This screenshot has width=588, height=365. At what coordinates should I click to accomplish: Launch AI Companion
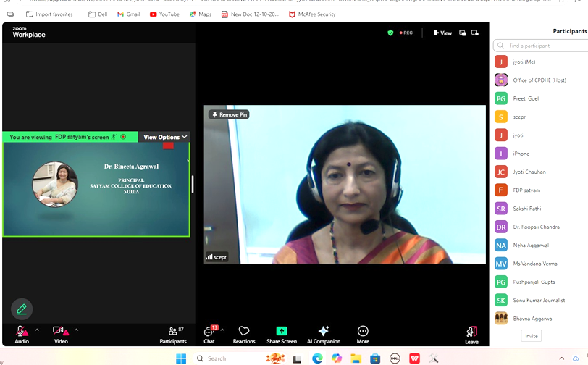pos(324,335)
